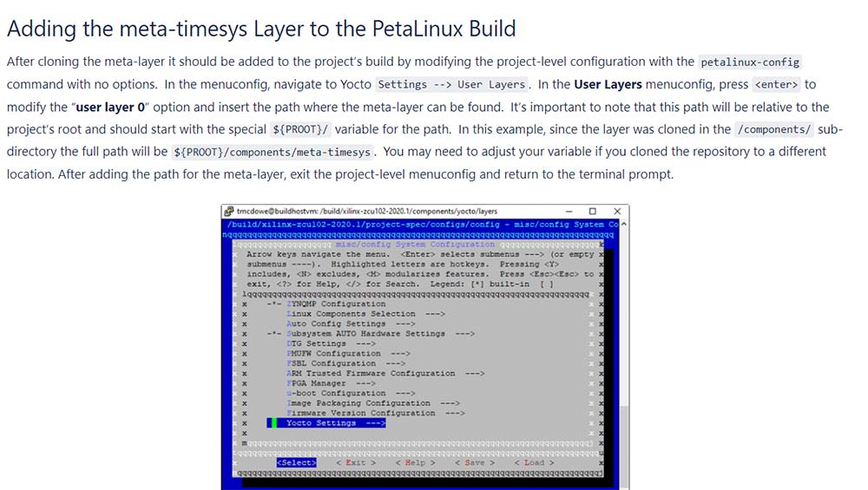Viewport: 868px width, 490px height.
Task: Open FSBL Configuration submenu
Action: [345, 363]
